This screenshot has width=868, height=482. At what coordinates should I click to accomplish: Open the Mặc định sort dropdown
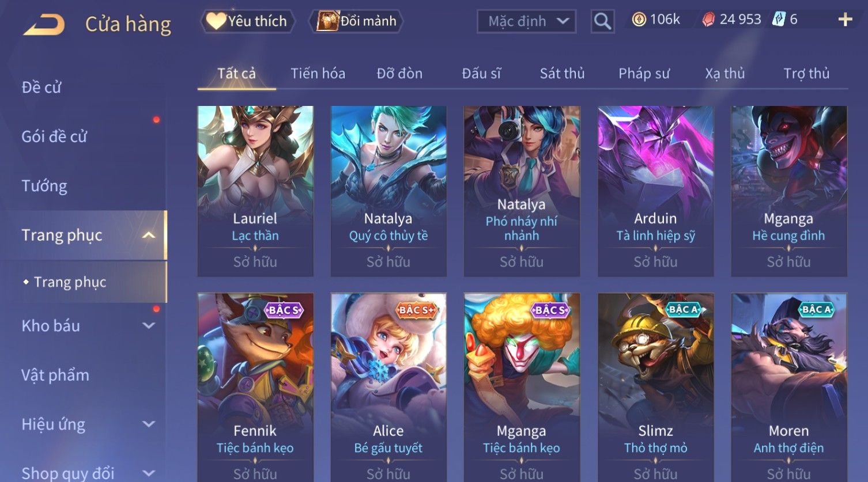[526, 22]
